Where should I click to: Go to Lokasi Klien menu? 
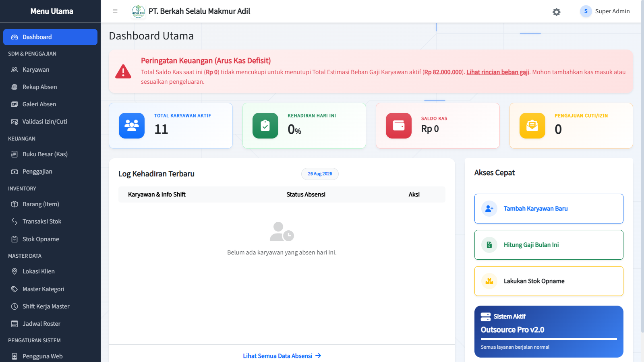click(x=50, y=271)
